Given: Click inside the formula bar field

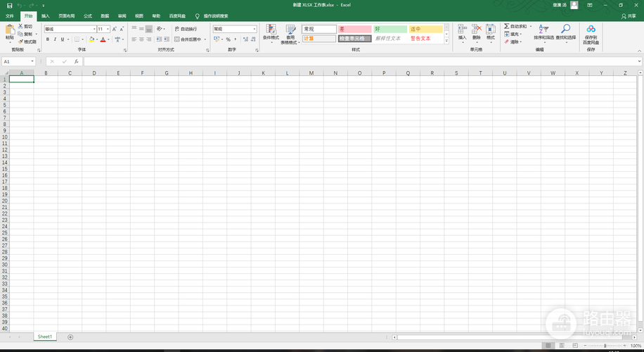Looking at the screenshot, I should [x=361, y=61].
